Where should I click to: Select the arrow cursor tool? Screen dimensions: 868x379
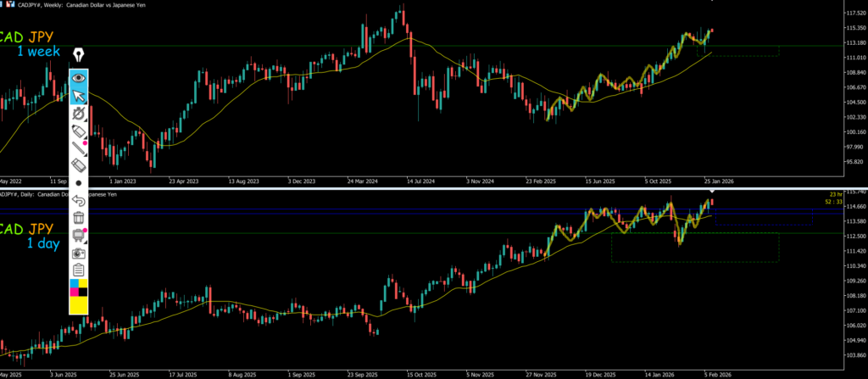click(79, 96)
